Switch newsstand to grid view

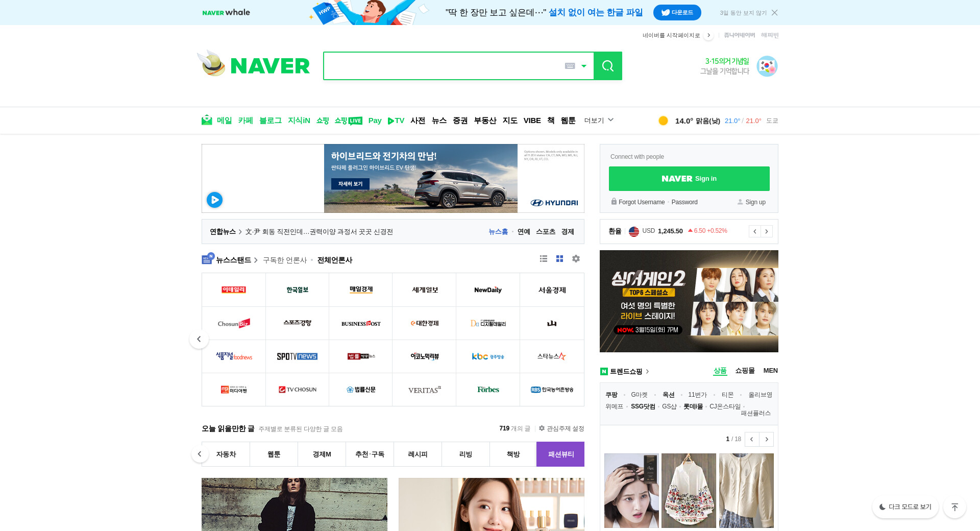559,259
